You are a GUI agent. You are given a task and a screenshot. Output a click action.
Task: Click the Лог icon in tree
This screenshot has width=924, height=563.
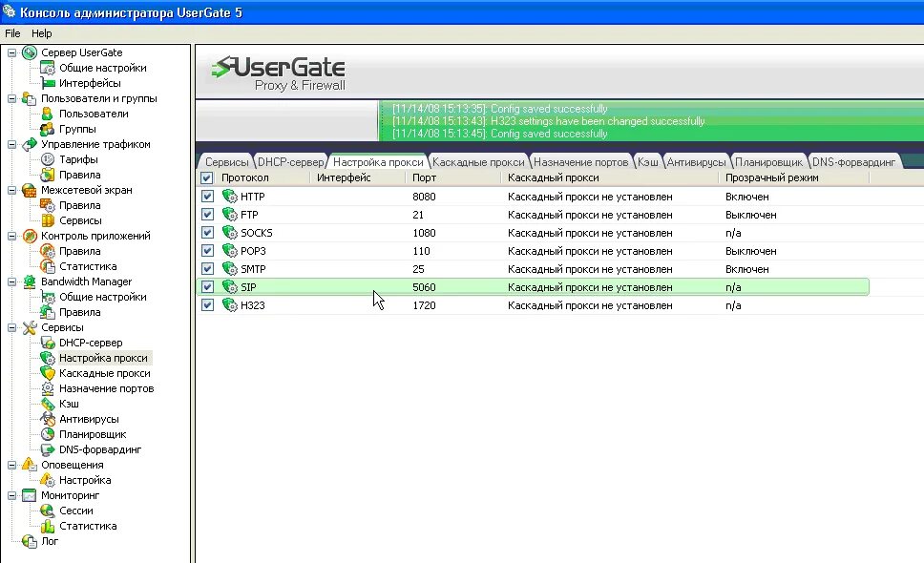pos(30,541)
